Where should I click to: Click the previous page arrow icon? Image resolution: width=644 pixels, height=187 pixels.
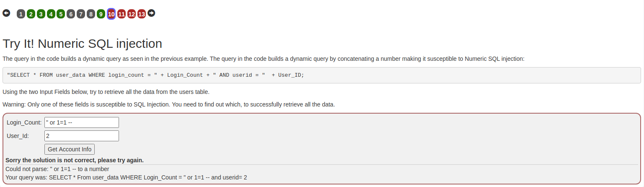pyautogui.click(x=6, y=13)
